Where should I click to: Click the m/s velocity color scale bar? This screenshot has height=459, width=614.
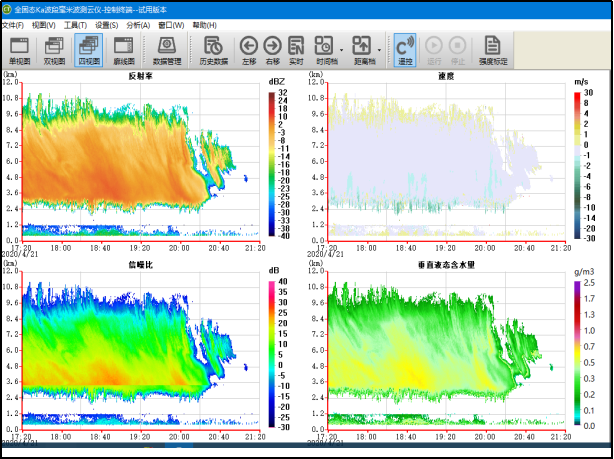pos(577,165)
